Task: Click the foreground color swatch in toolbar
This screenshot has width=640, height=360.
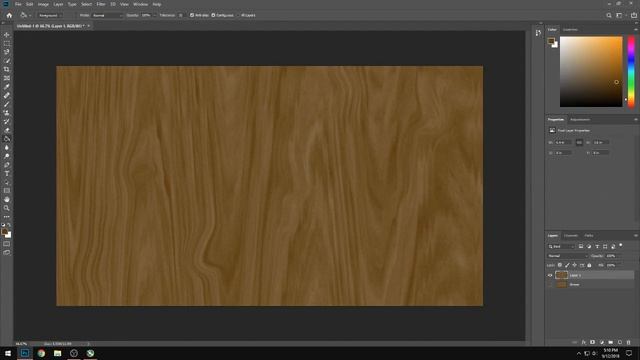Action: 5,232
